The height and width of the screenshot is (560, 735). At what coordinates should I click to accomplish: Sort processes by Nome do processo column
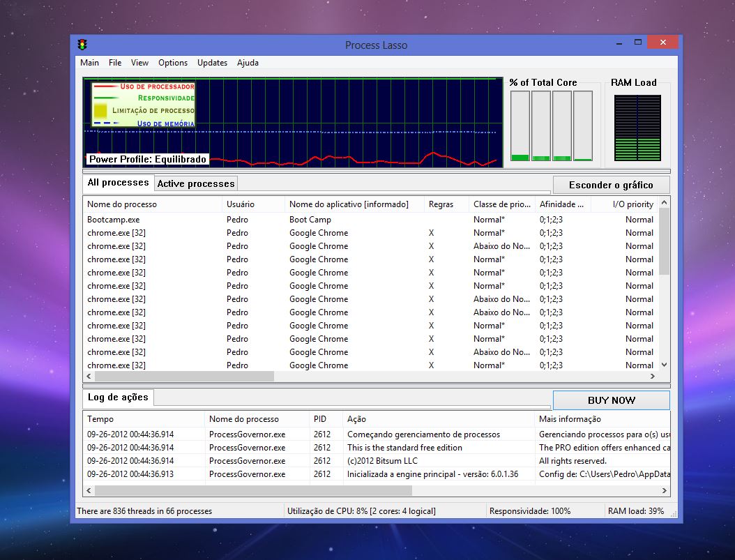pos(122,204)
